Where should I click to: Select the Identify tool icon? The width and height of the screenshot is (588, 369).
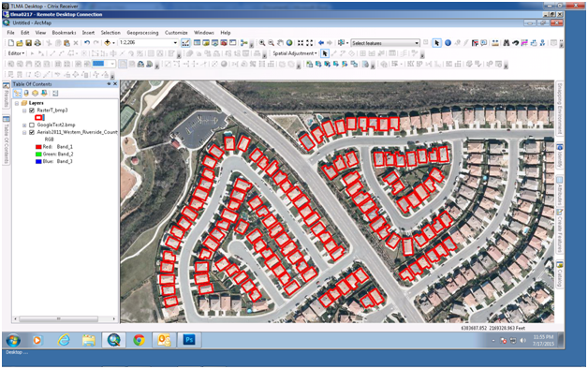[448, 43]
